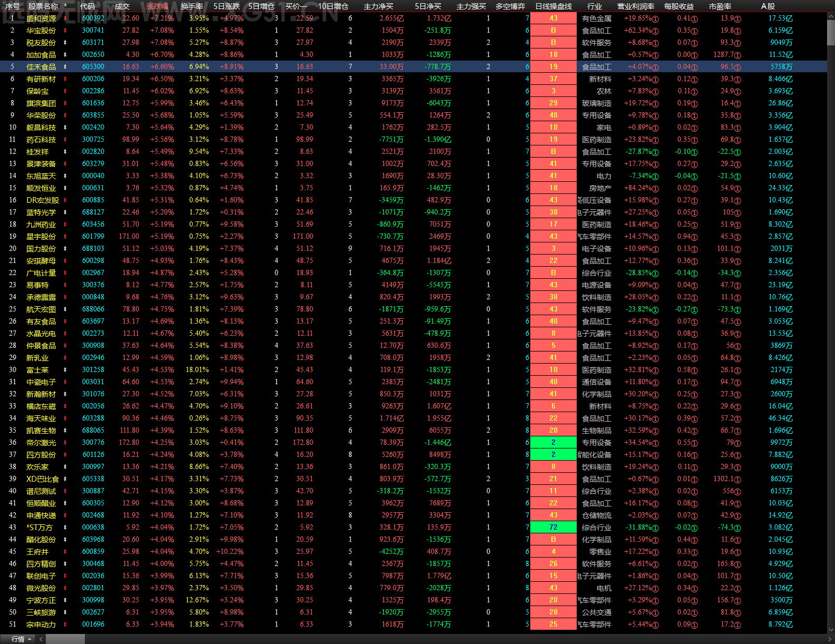Click the red marker icon beside 宗申动力
Image resolution: width=835 pixels, height=644 pixels.
tap(65, 625)
